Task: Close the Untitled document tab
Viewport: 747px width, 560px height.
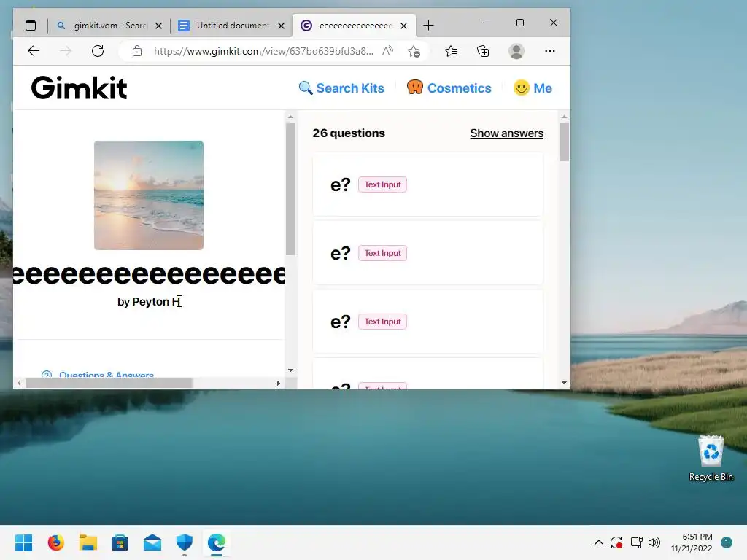Action: coord(281,26)
